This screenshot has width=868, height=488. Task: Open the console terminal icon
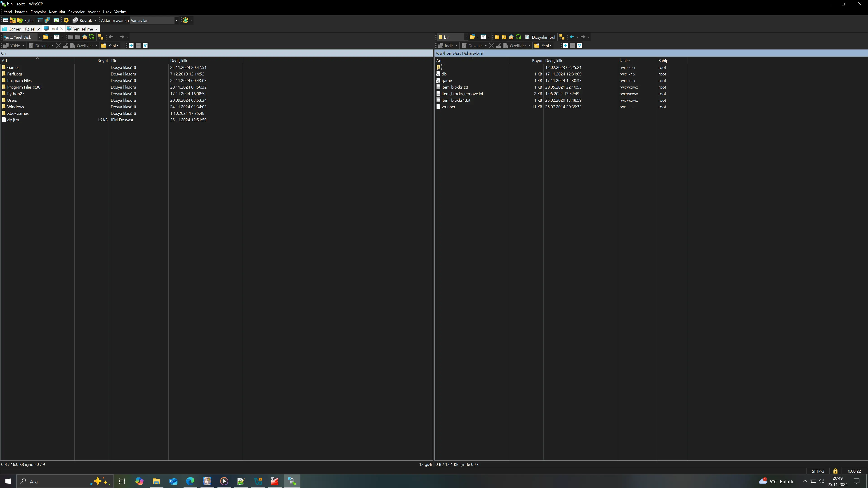pyautogui.click(x=40, y=20)
